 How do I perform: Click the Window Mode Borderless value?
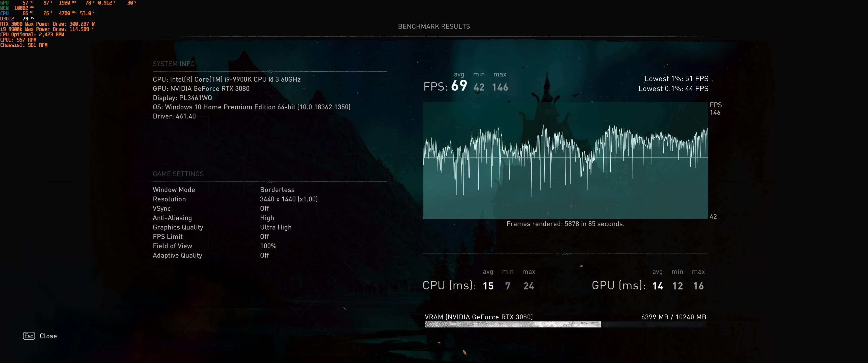pos(277,190)
